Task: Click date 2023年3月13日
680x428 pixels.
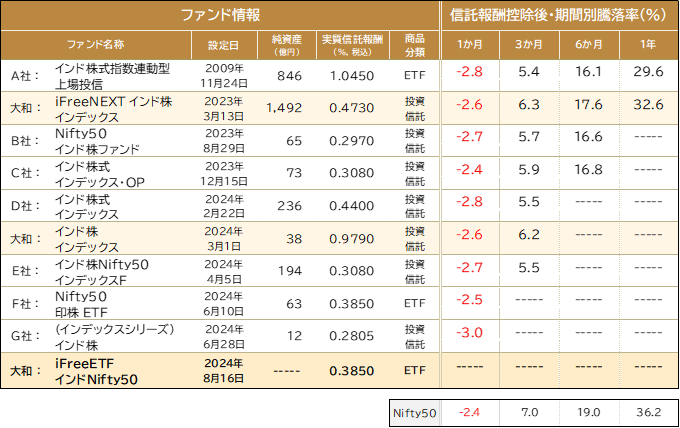Action: (x=224, y=109)
